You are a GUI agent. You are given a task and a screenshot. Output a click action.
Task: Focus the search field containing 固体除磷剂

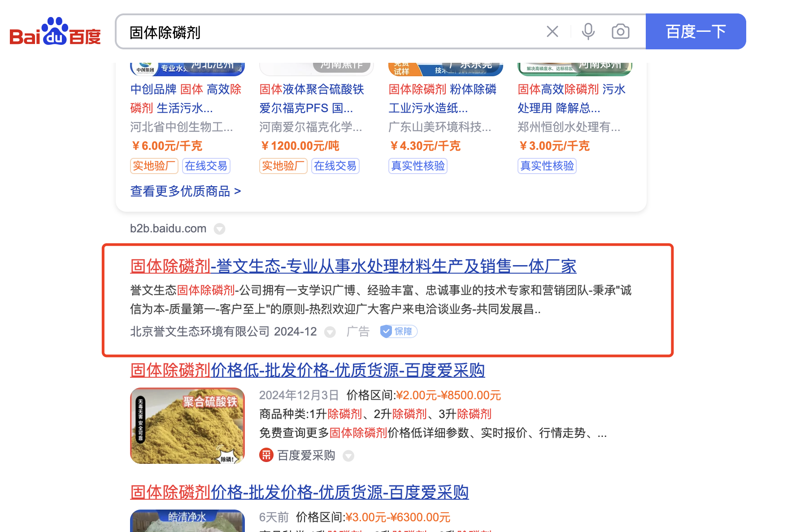click(x=330, y=32)
